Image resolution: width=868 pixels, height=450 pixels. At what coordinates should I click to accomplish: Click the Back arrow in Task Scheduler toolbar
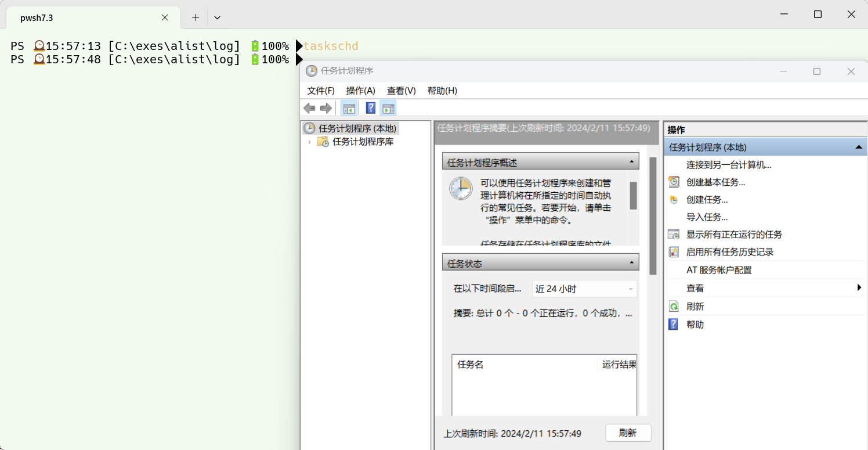(309, 108)
